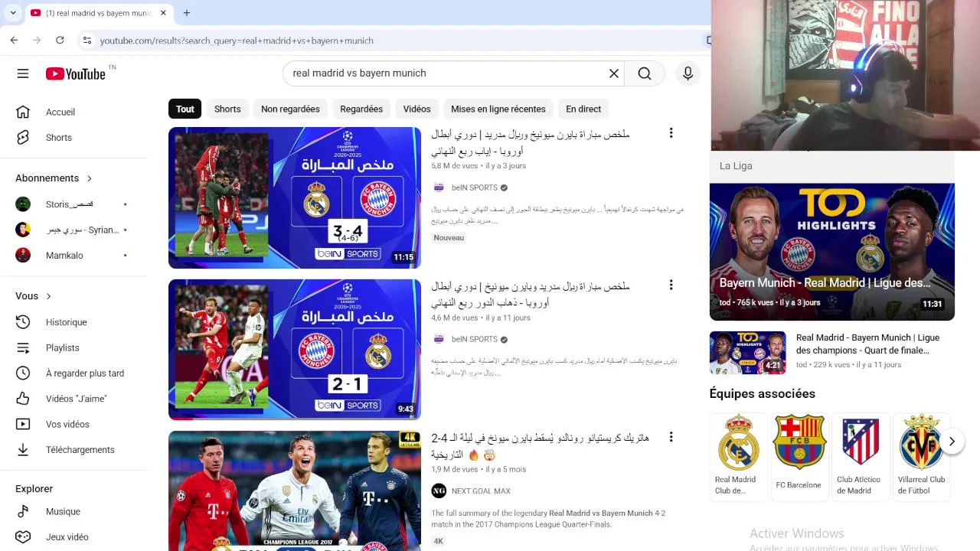View site information icon in address bar

87,41
